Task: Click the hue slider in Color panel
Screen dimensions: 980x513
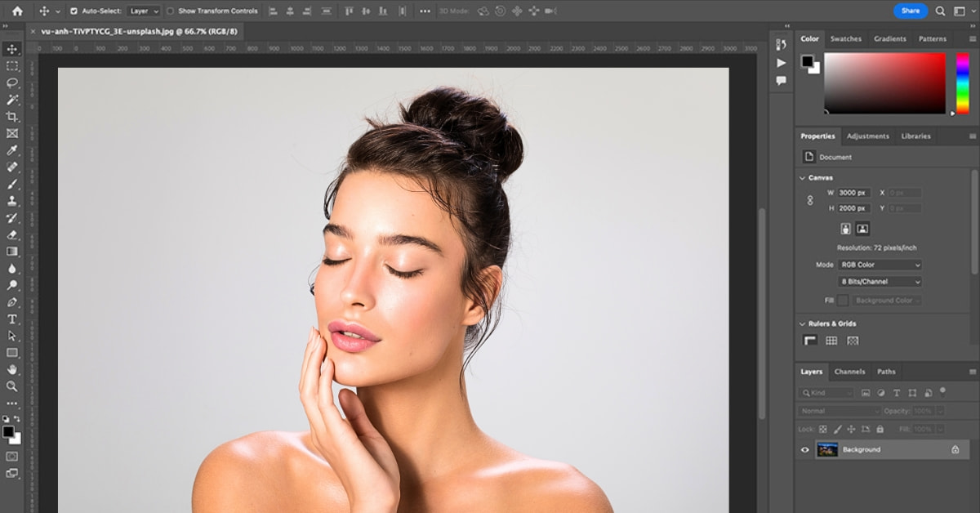Action: coord(962,83)
